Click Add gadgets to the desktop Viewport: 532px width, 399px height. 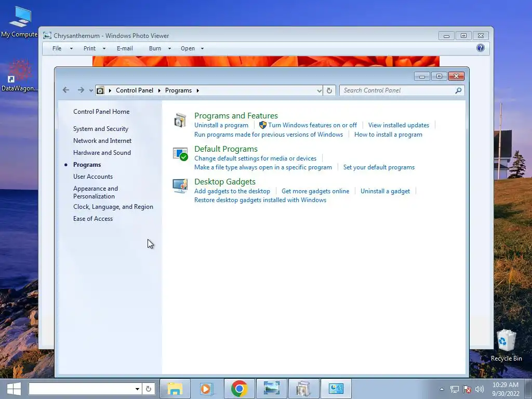point(232,191)
